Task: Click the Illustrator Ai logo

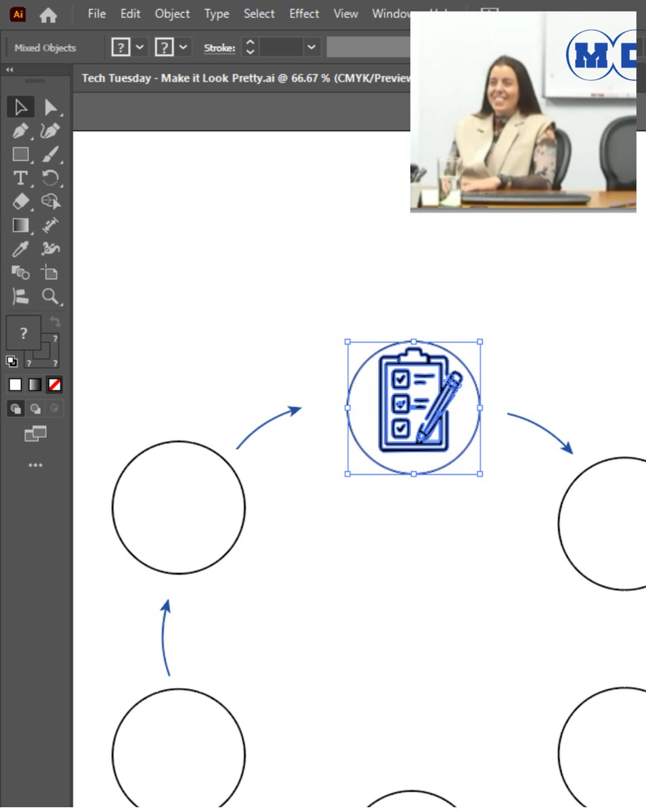Action: [18, 14]
